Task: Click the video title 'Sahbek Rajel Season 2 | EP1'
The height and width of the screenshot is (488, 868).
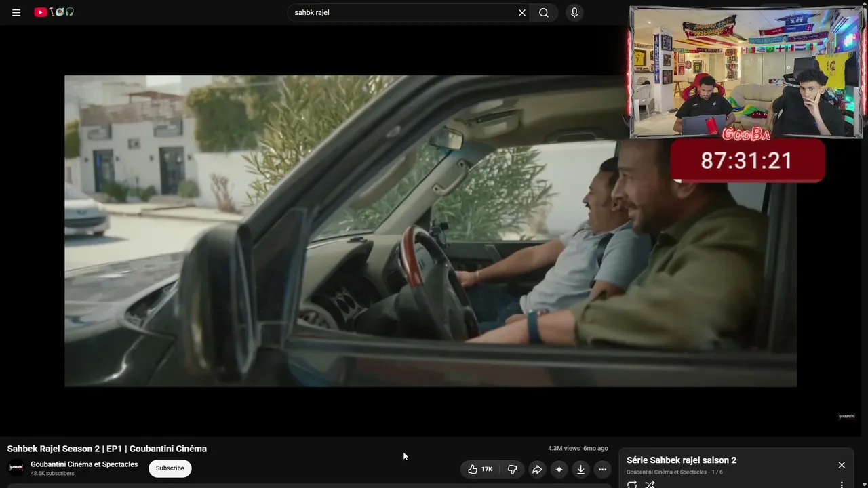Action: 107,449
